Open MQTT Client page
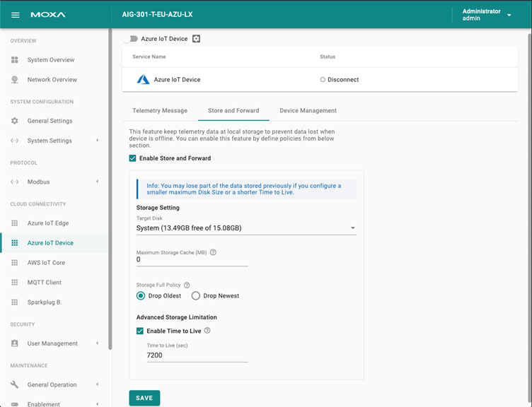Screen dimensions: 532x407 45,283
